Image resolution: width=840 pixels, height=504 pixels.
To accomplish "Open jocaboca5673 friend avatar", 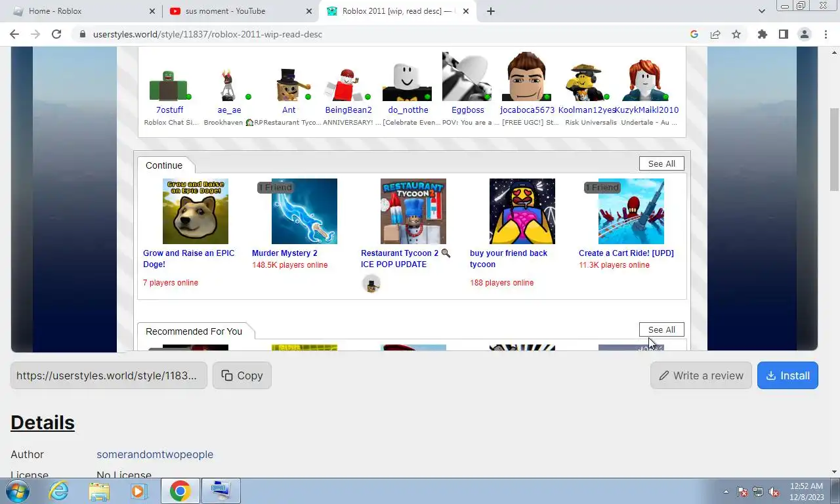I will [527, 77].
